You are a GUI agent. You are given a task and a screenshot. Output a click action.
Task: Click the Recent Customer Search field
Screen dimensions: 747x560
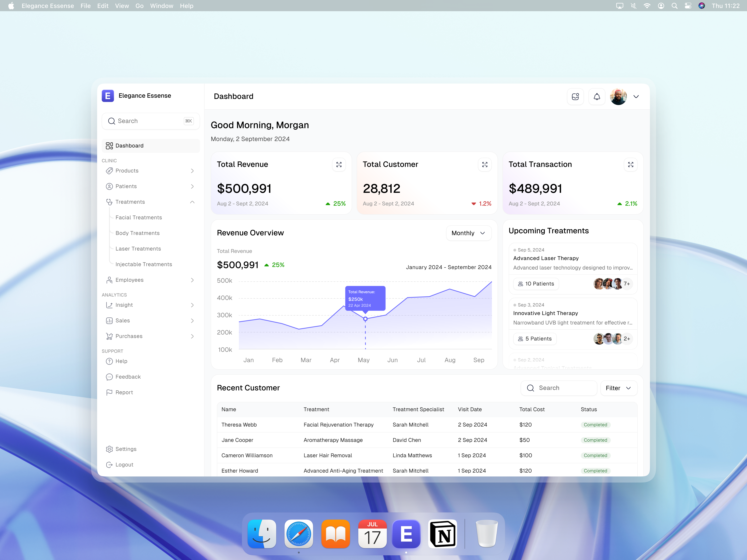559,388
